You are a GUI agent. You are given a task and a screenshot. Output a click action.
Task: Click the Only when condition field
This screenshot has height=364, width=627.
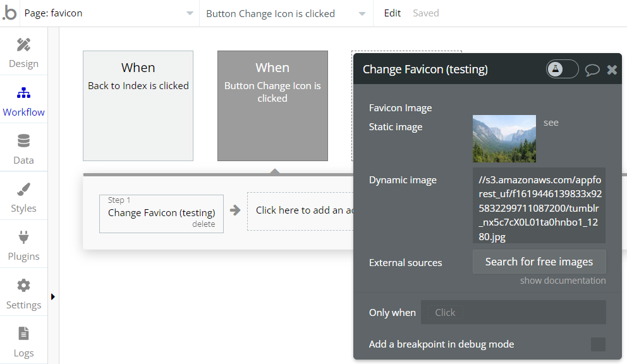coord(513,312)
